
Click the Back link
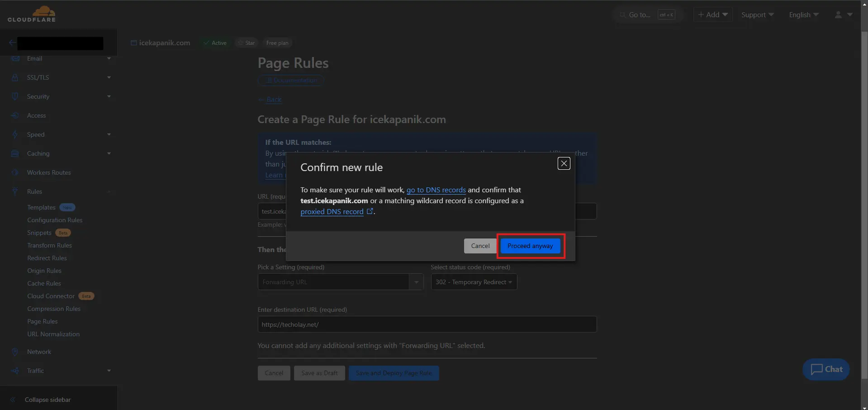(x=274, y=100)
